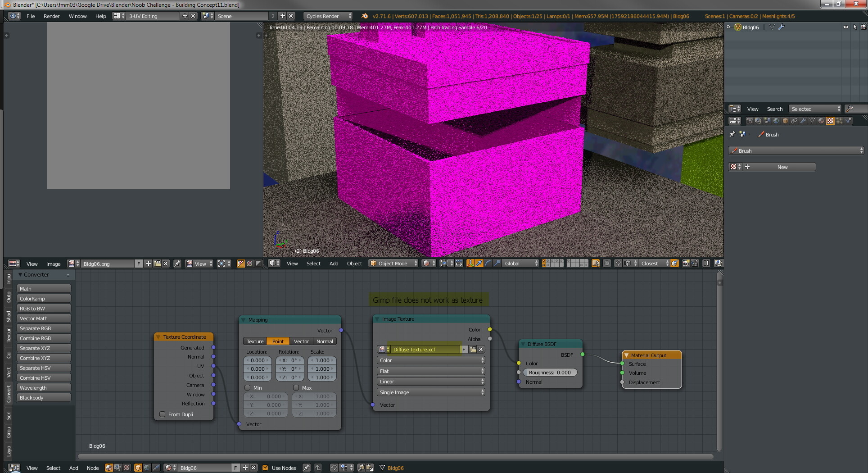
Task: Toggle From Dupli in the Texture Coordinate node
Action: tap(162, 414)
